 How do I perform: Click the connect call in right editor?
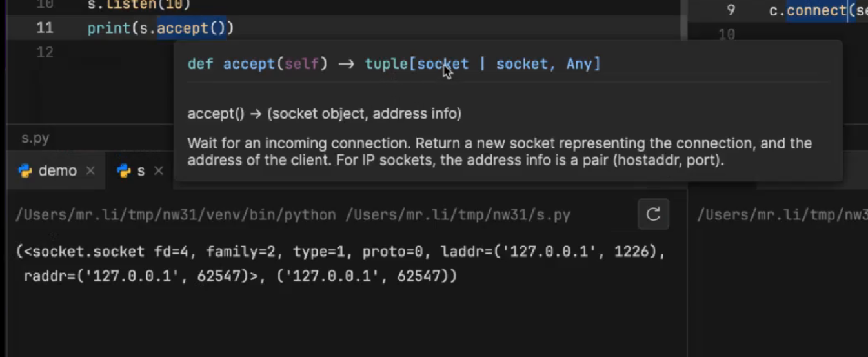(816, 11)
